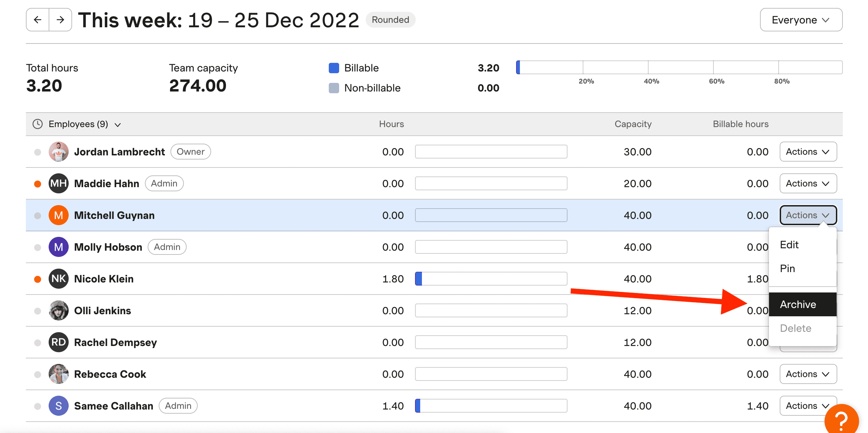
Task: Open Rachel Dempsey's name link
Action: coord(116,342)
